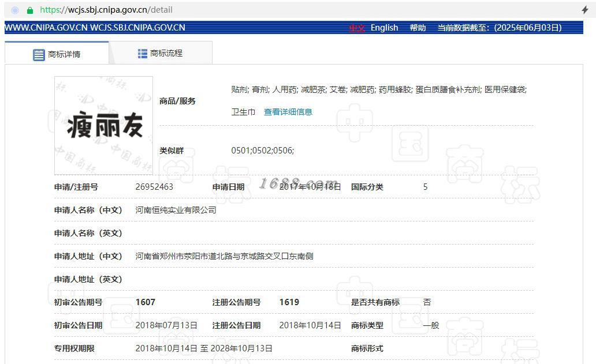Click the 申请人名称（英文） label
Viewport: 596px width, 364px height.
click(x=88, y=233)
